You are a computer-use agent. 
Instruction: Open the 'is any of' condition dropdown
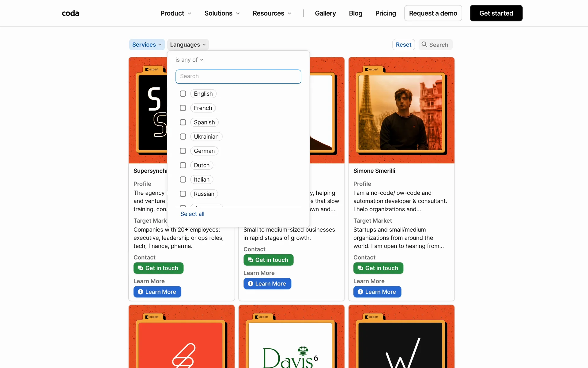(189, 60)
